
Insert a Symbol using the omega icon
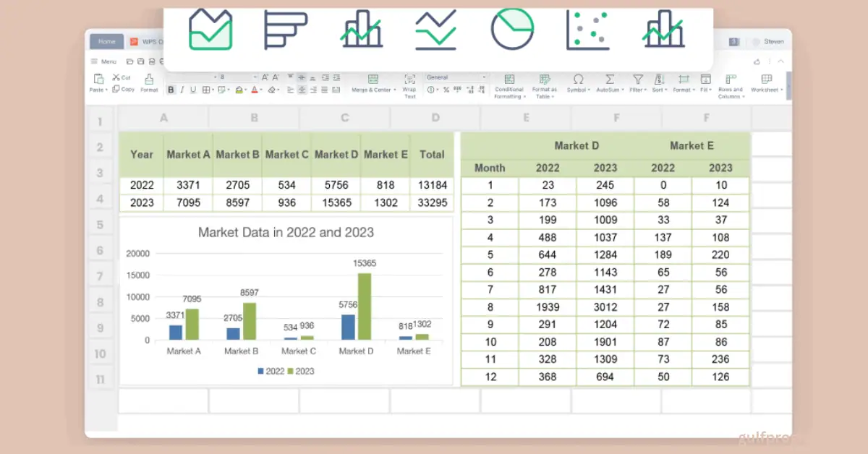tap(578, 80)
